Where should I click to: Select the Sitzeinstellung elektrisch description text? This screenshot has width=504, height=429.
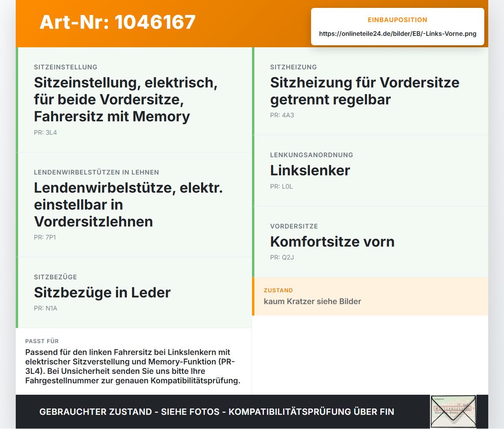126,99
